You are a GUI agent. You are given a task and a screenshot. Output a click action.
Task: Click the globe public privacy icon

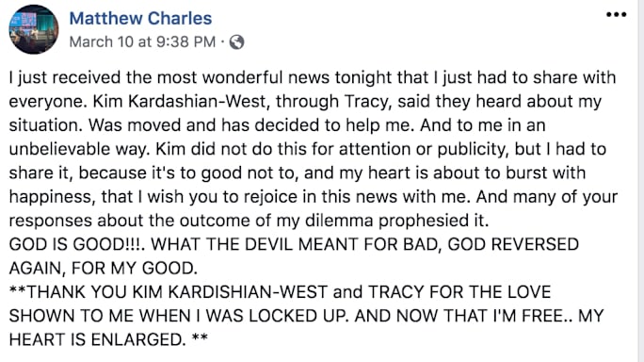(x=236, y=42)
